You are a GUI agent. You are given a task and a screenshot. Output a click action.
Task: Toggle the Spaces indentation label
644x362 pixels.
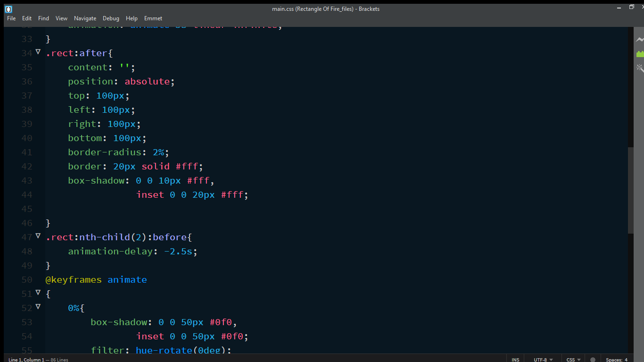614,360
